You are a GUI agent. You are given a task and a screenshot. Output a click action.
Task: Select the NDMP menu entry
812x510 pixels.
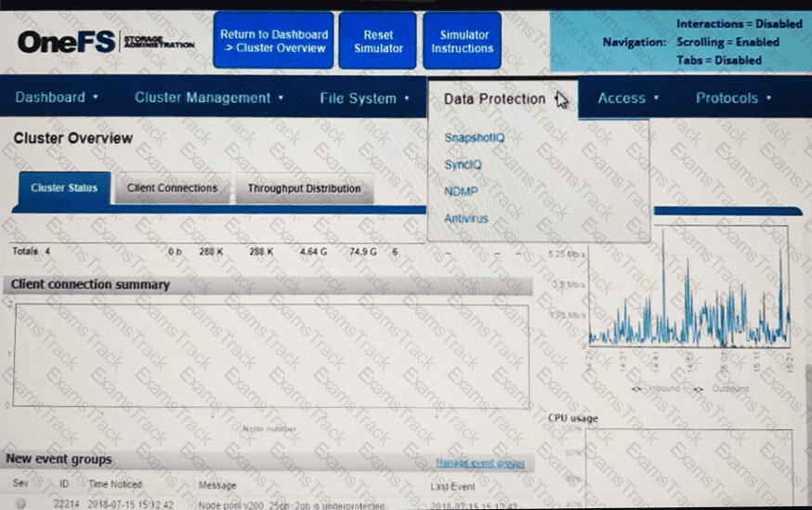tap(460, 191)
